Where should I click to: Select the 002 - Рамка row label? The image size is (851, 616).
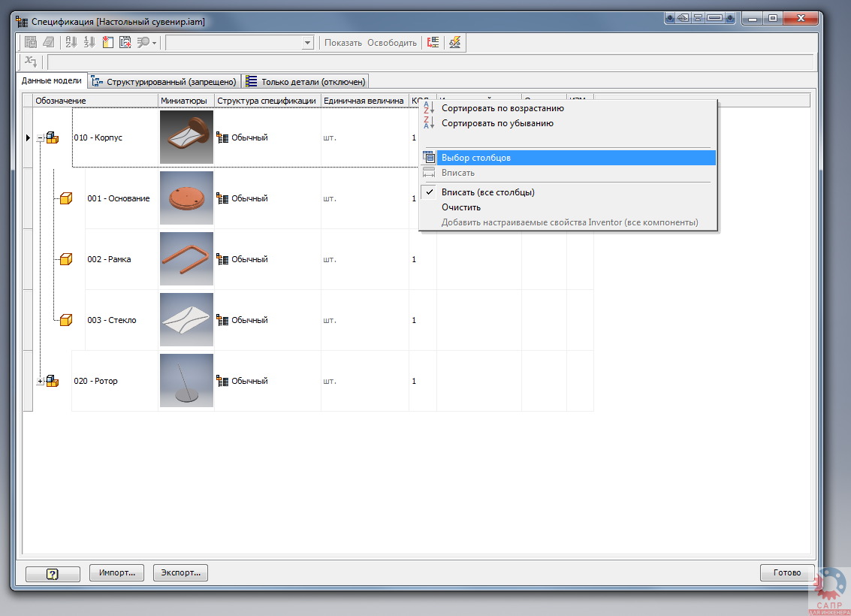click(x=109, y=259)
